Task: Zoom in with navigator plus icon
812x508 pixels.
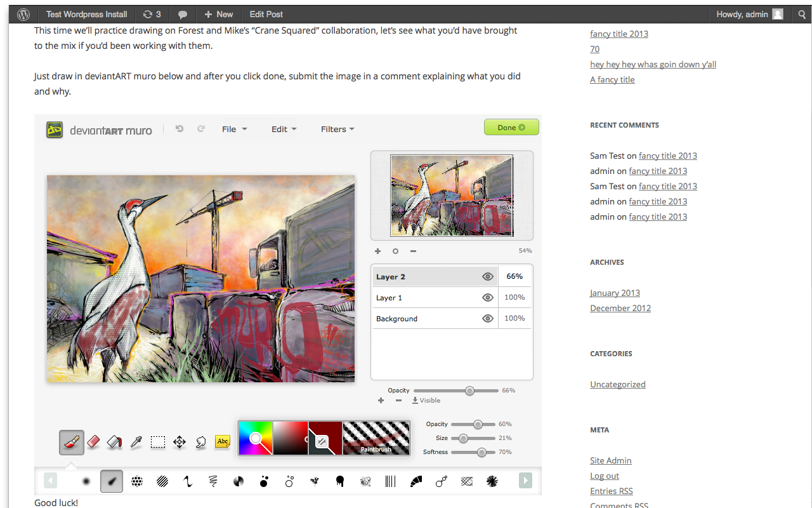Action: tap(377, 251)
